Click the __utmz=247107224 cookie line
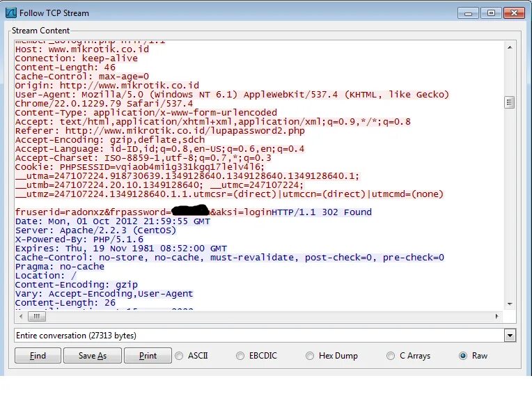Image resolution: width=532 pixels, height=408 pixels. click(x=229, y=194)
